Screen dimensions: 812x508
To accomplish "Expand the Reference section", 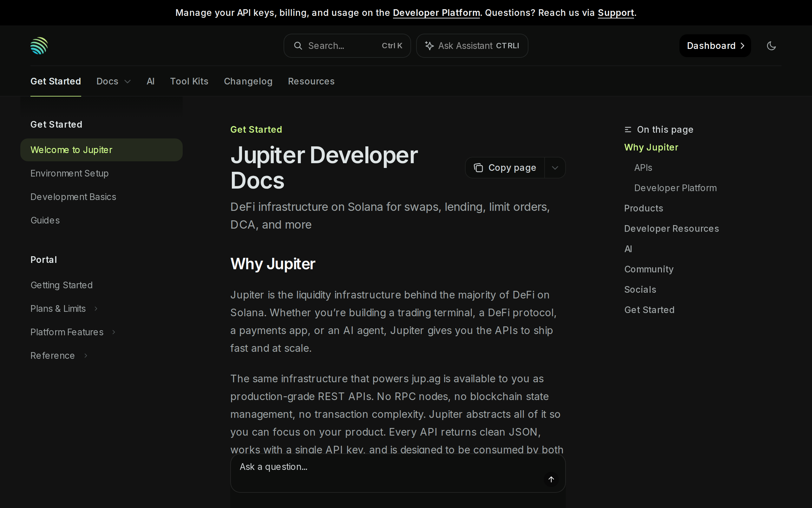I will (86, 356).
